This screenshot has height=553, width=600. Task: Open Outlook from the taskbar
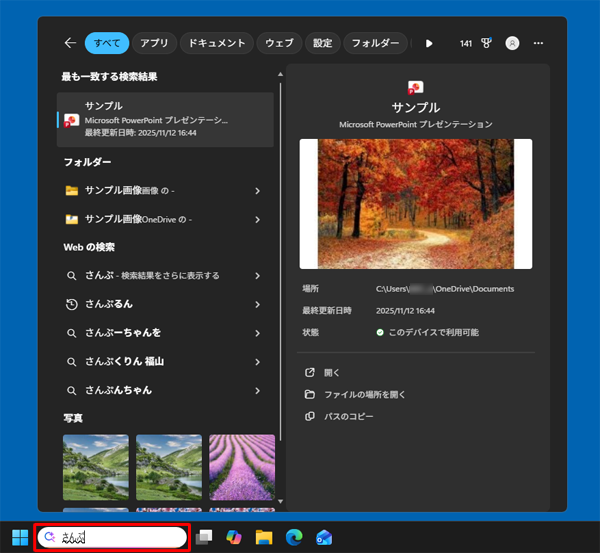(323, 537)
